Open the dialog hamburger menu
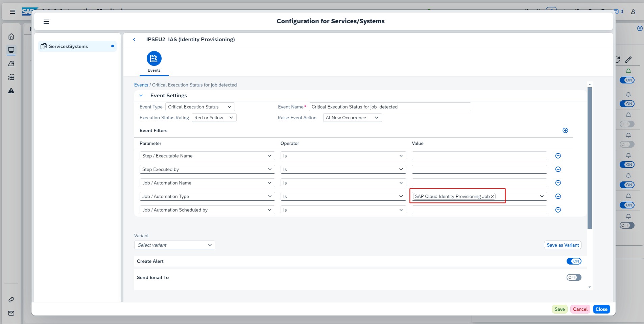644x324 pixels. click(x=46, y=22)
